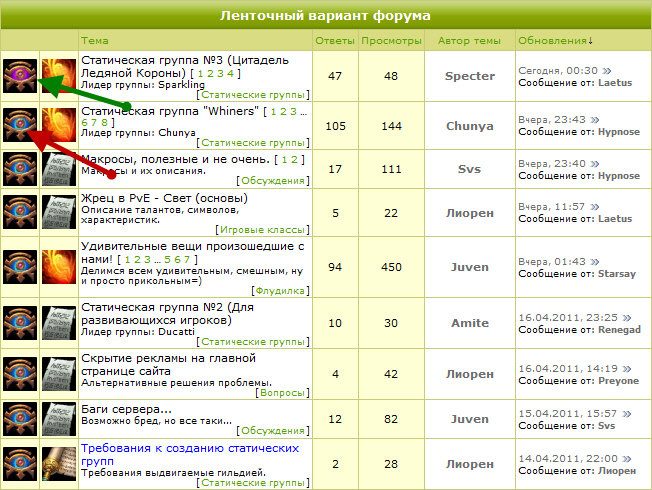
Task: Sort by the Просмотры column header
Action: (x=391, y=41)
